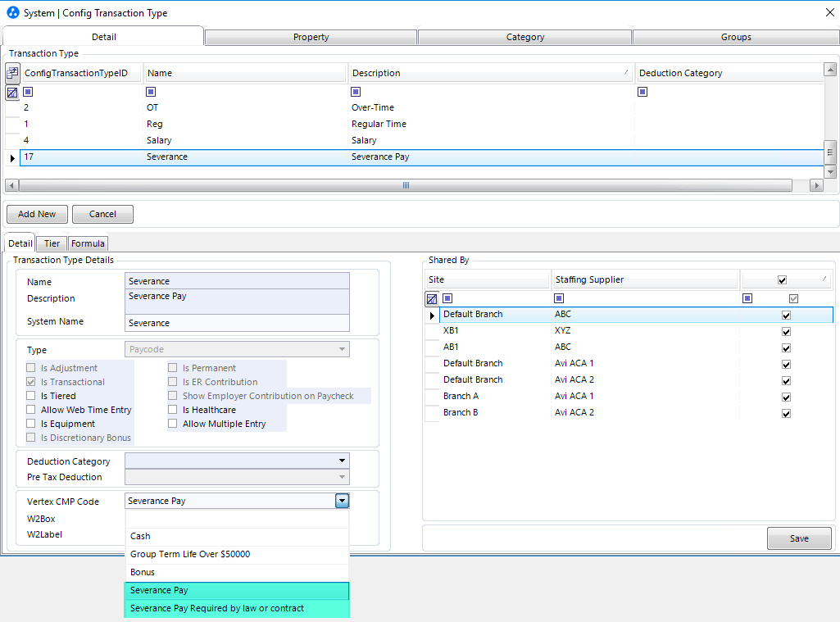Open filter operator for Deduction Category column

click(642, 92)
